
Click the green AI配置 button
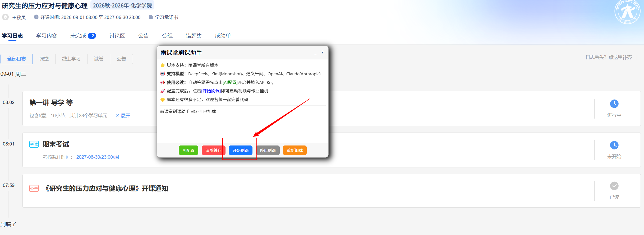coord(188,150)
